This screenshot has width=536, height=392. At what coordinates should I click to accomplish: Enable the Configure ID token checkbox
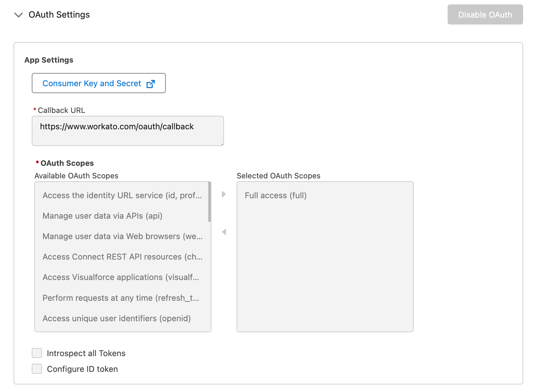coord(37,369)
